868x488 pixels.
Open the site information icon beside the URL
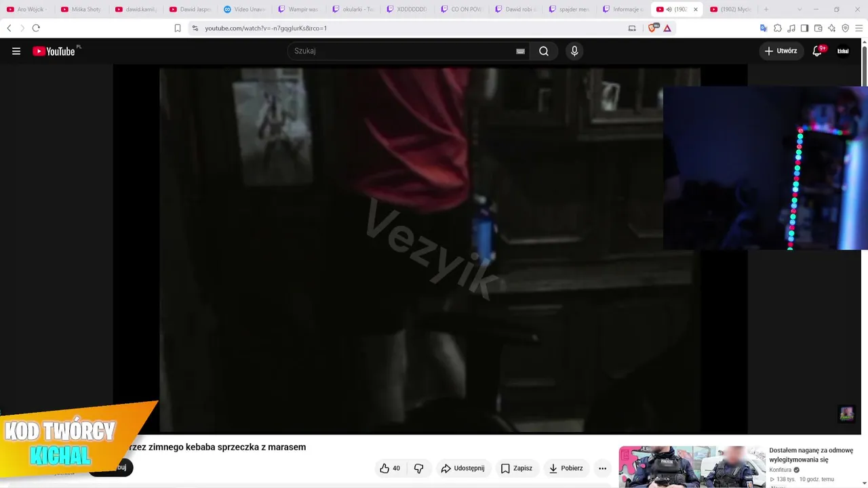[195, 28]
